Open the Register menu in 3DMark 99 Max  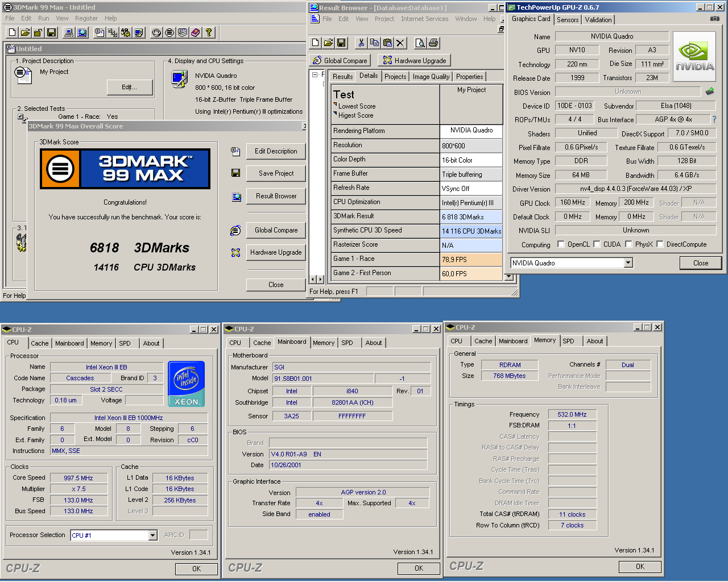(86, 18)
